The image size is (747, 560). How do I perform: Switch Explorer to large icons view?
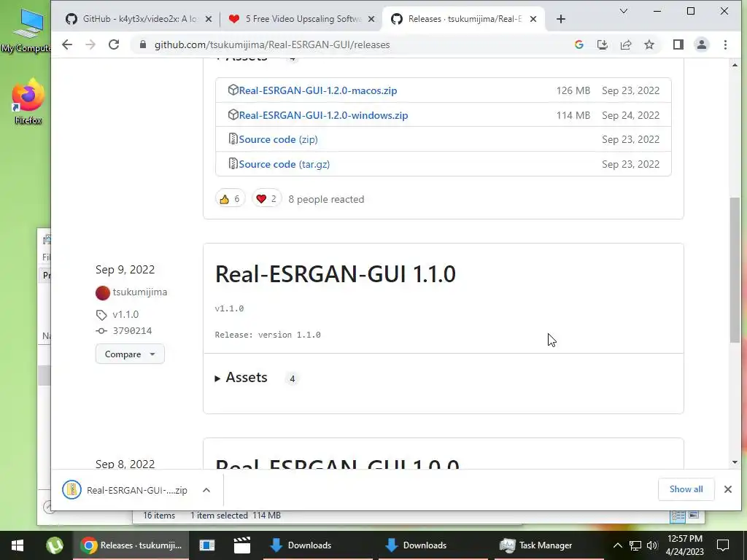(694, 516)
